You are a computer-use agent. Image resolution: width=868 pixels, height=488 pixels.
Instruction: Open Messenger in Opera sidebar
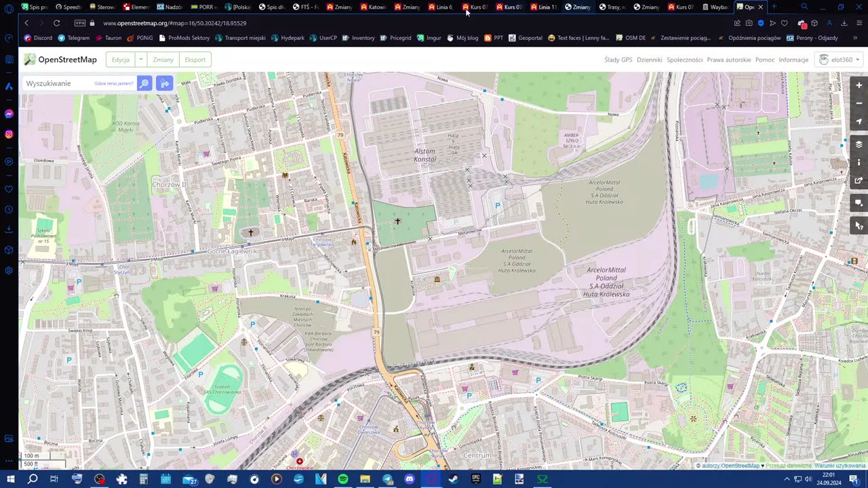tap(9, 114)
